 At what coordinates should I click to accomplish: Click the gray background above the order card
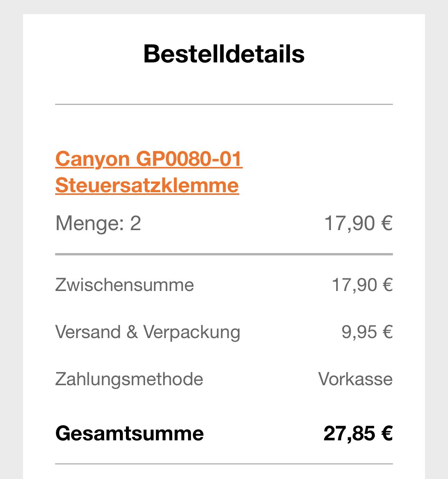pyautogui.click(x=224, y=7)
